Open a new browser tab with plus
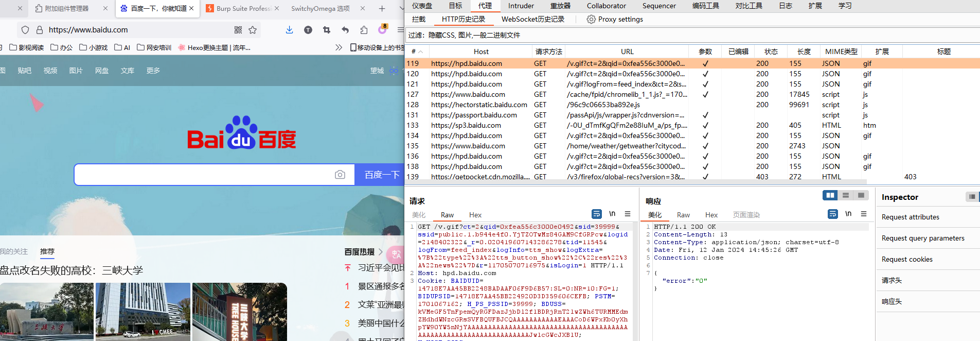Screen dimensions: 980x341 pyautogui.click(x=382, y=8)
